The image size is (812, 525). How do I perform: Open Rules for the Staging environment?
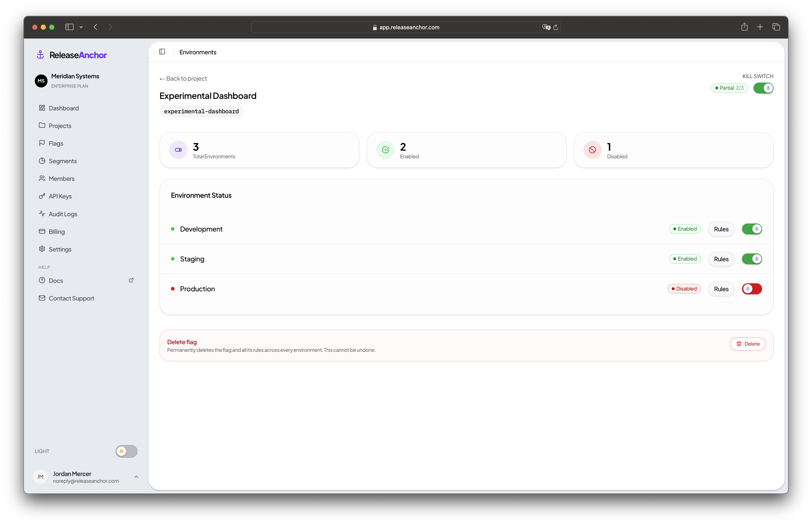[721, 259]
